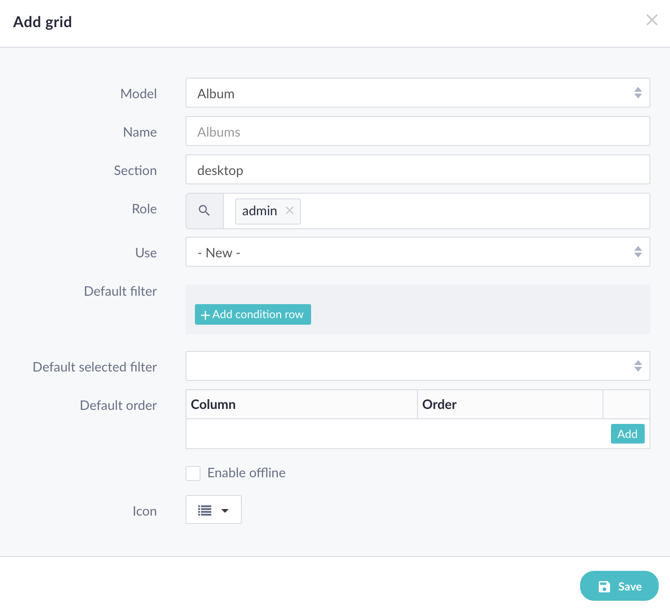The height and width of the screenshot is (612, 670).
Task: Click the admin role tag label
Action: tap(259, 211)
